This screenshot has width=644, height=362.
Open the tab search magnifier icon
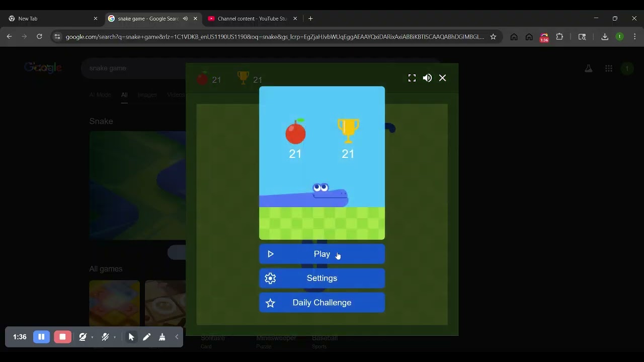coord(582,37)
